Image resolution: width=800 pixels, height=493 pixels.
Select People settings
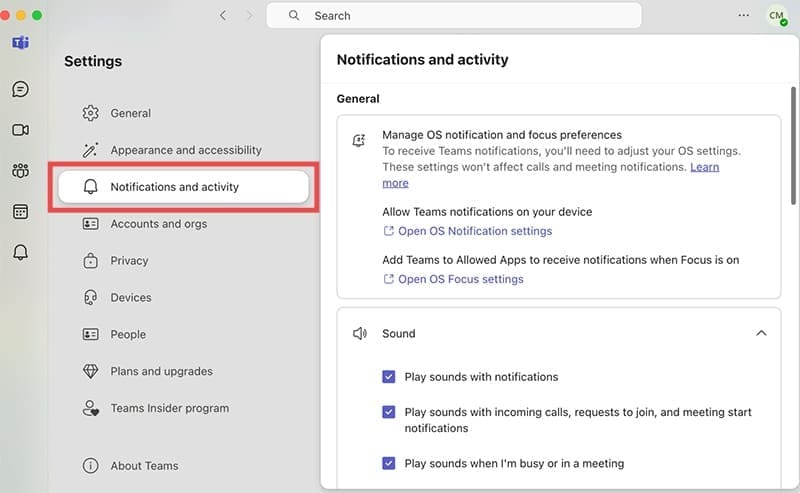coord(183,334)
